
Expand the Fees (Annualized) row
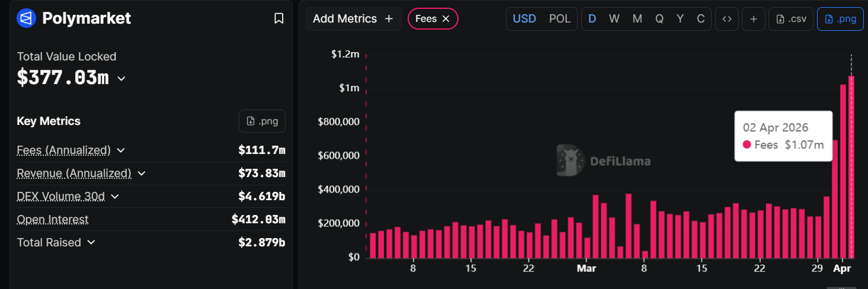121,150
